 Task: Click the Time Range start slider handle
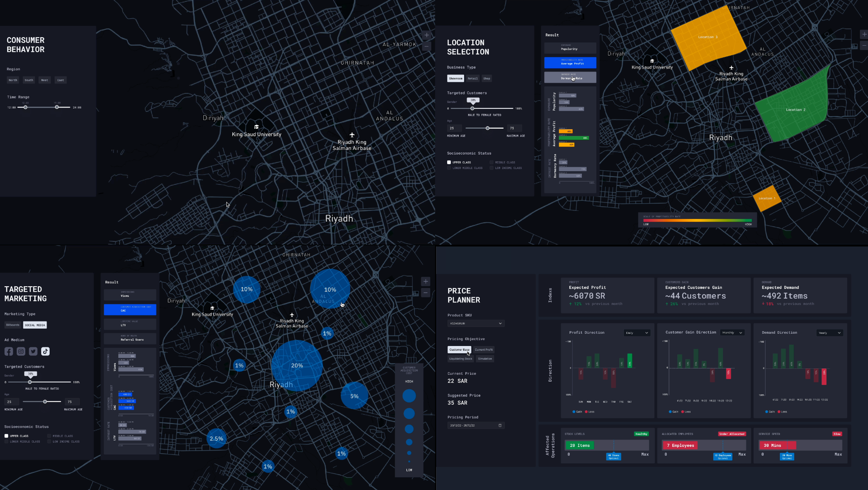click(25, 107)
